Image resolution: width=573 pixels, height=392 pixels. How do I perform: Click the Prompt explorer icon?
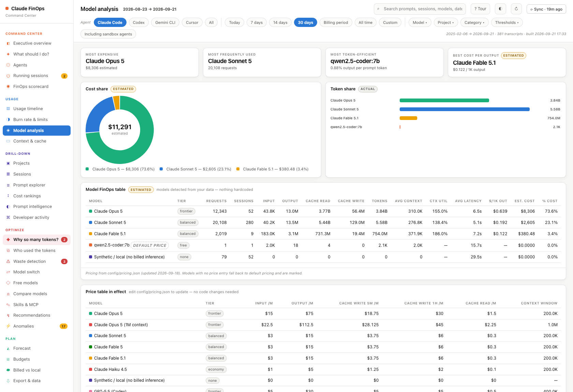pos(8,185)
